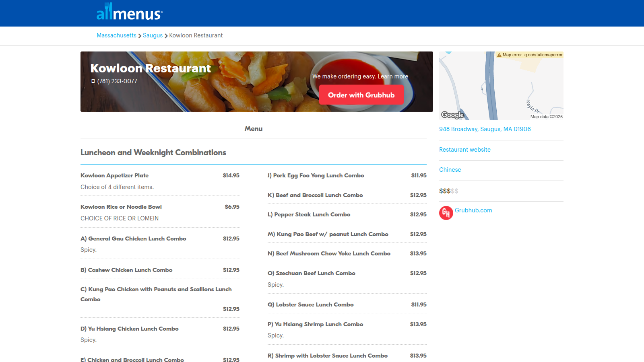Open the Learn more link
644x362 pixels.
pyautogui.click(x=392, y=76)
